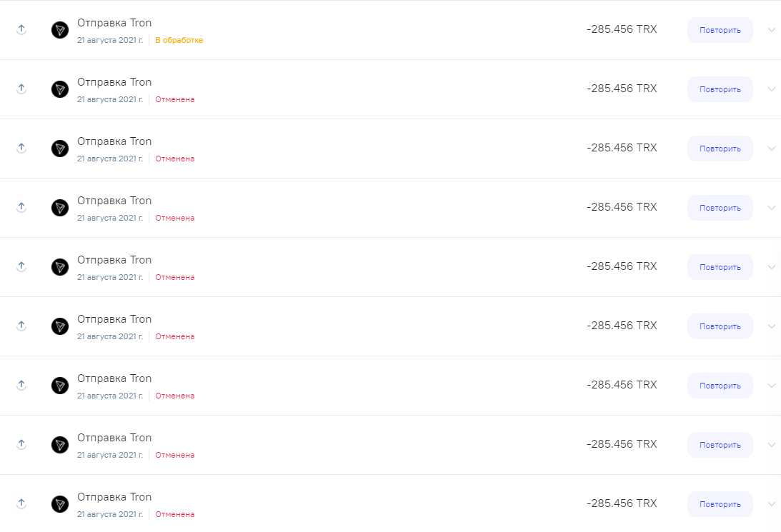Click the -285.456 TRX amount in the fifth row
Image resolution: width=781 pixels, height=532 pixels.
[622, 266]
